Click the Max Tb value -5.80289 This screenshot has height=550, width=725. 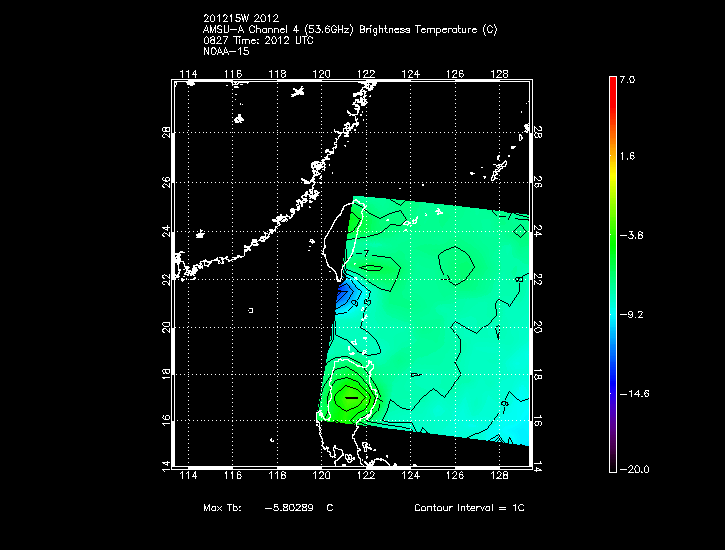288,508
